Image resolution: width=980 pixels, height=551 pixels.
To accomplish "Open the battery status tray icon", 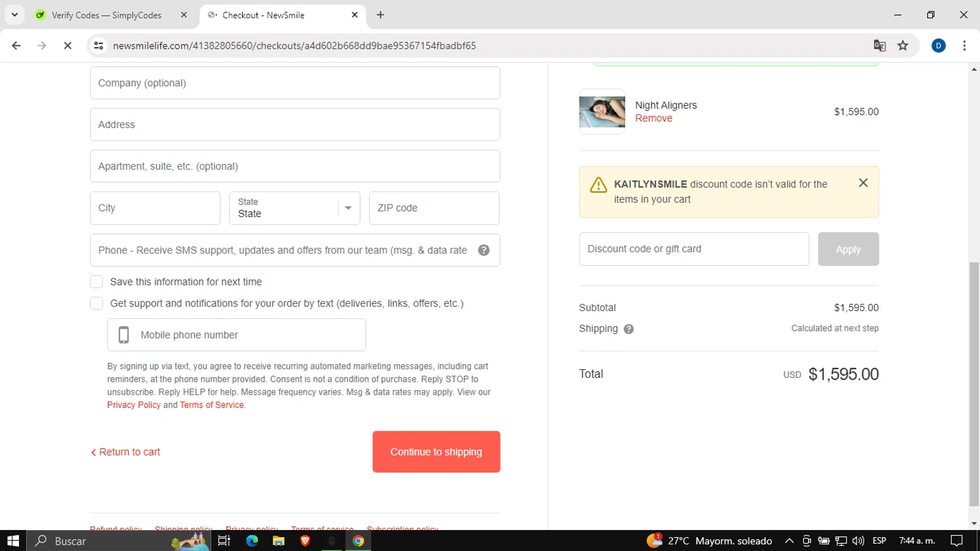I will pos(824,541).
